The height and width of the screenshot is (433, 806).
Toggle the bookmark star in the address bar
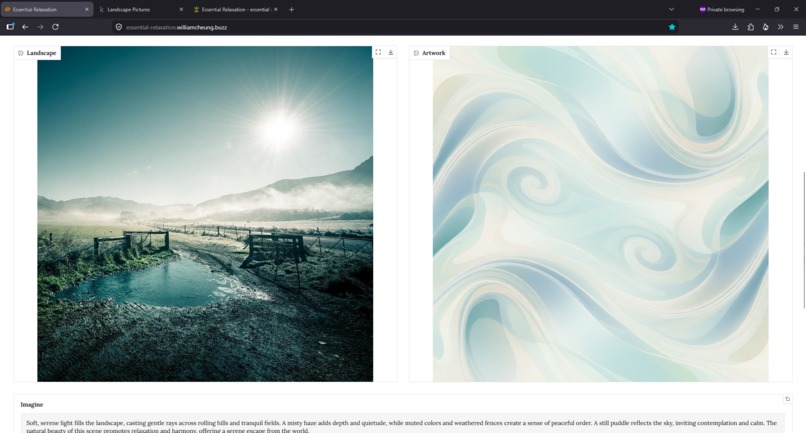click(x=671, y=27)
